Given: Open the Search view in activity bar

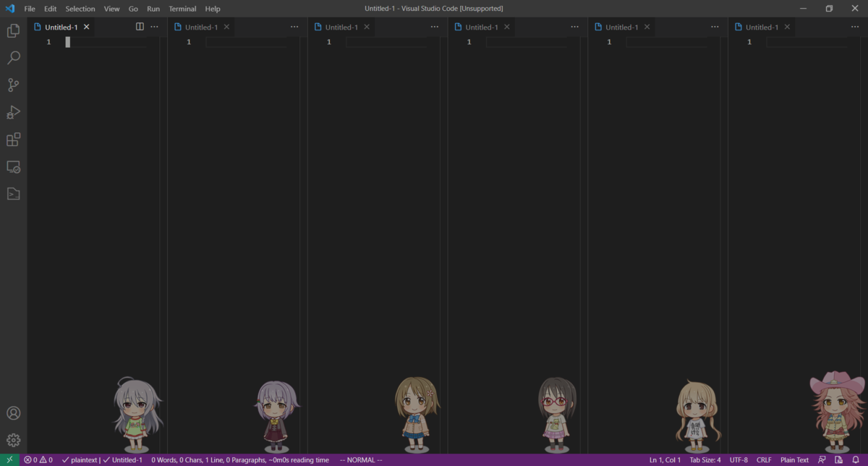Looking at the screenshot, I should pyautogui.click(x=13, y=58).
